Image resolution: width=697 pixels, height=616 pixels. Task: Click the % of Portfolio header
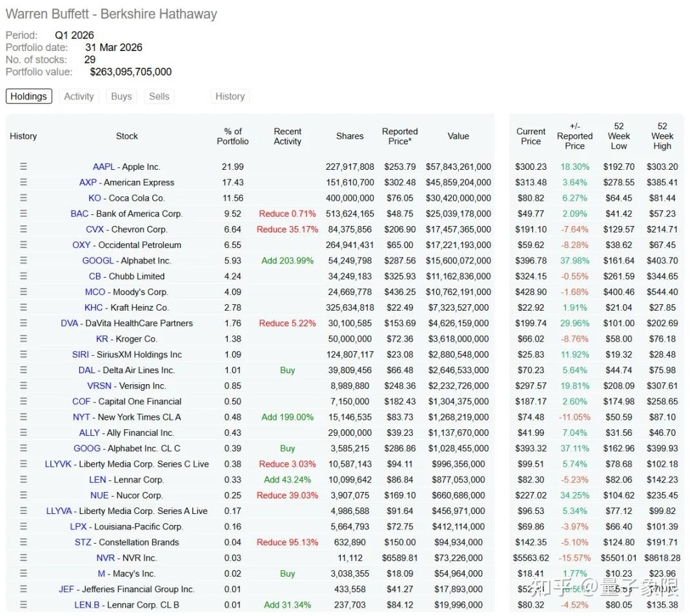pos(232,136)
